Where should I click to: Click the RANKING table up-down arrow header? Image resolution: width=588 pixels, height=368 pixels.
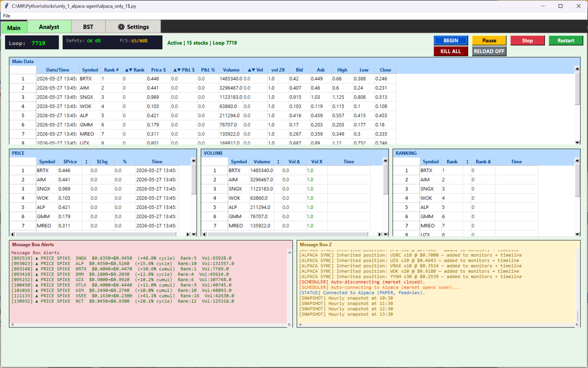coord(467,162)
